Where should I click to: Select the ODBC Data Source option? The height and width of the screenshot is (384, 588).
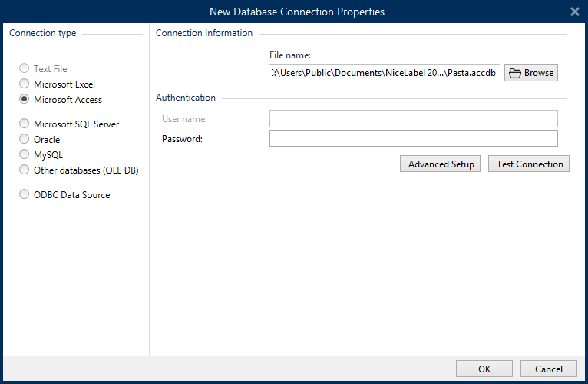tap(25, 195)
